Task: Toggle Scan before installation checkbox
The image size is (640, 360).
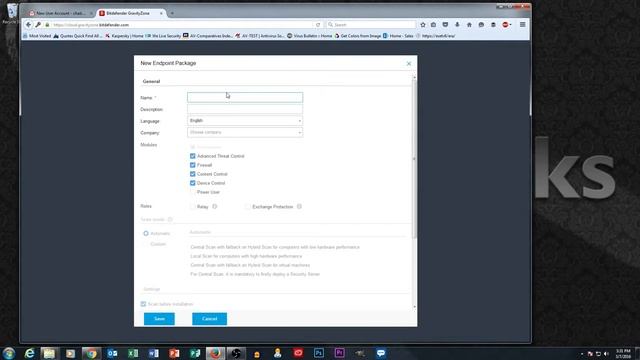Action: (143, 304)
